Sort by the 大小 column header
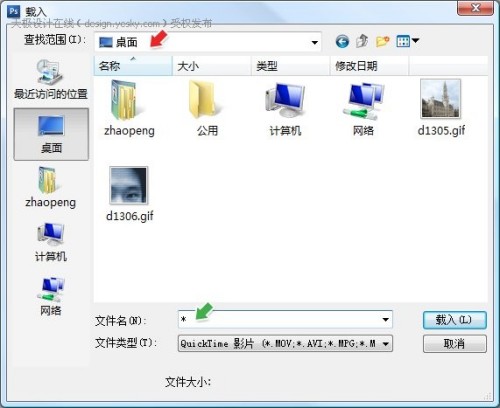This screenshot has width=500, height=408. click(212, 66)
